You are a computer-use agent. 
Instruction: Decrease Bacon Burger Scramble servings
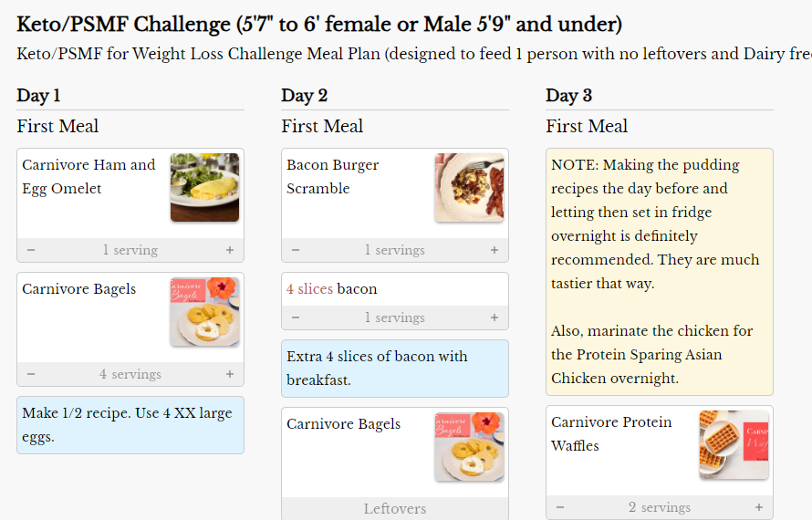tap(296, 250)
